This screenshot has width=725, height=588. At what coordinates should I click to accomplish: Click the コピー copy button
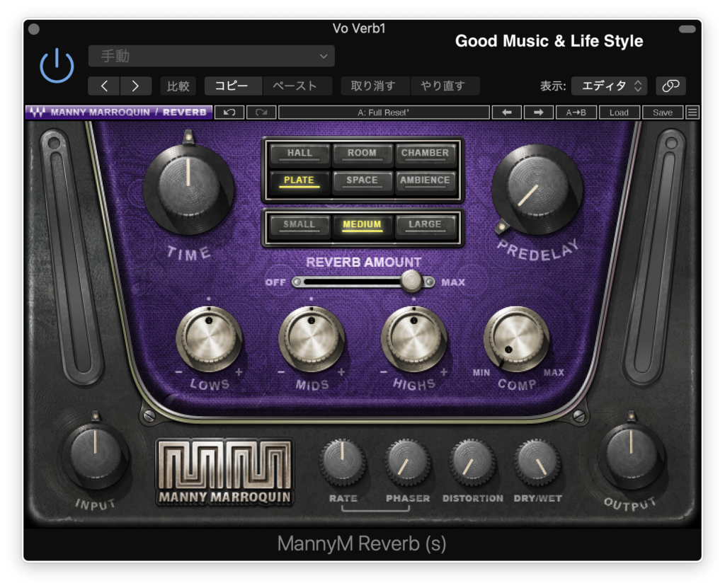(x=234, y=86)
